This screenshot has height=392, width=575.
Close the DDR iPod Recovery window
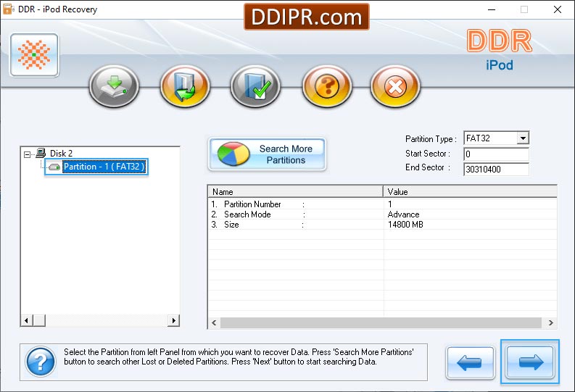click(x=558, y=9)
